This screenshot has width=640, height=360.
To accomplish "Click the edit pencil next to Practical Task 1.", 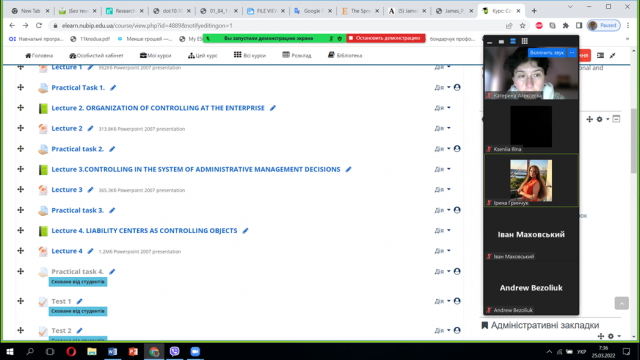I will 113,88.
